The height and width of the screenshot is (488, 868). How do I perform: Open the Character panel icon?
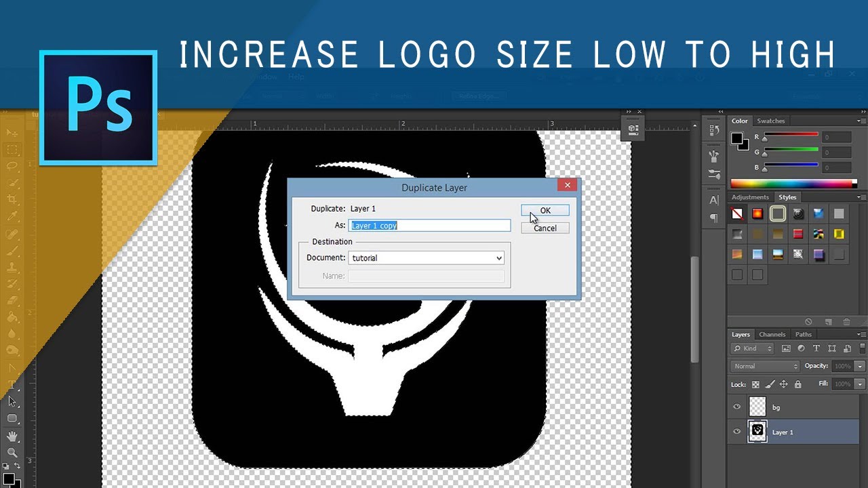[x=714, y=200]
